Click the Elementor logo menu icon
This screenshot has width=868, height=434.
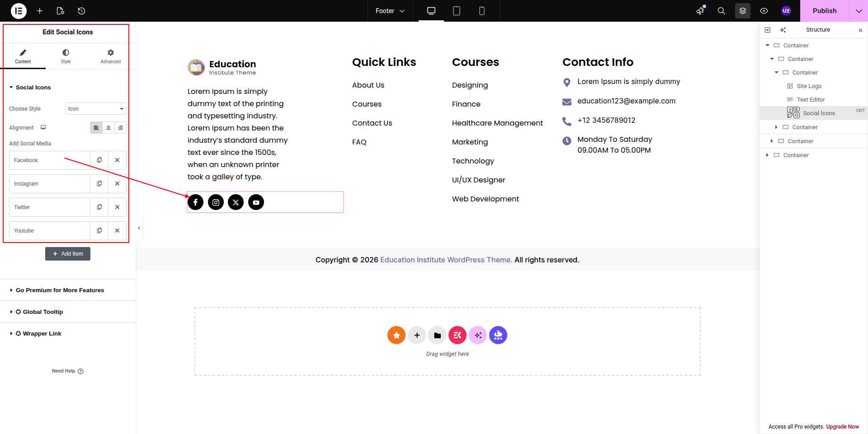[x=19, y=11]
